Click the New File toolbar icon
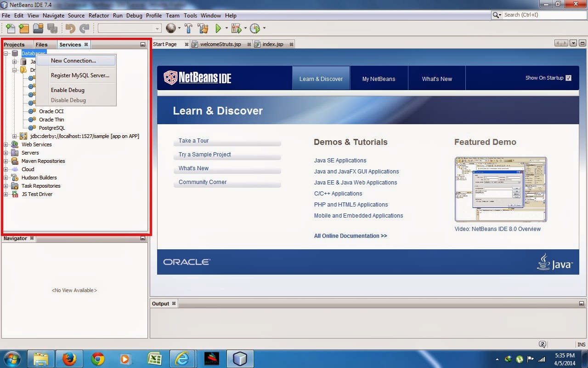The image size is (588, 368). point(10,29)
